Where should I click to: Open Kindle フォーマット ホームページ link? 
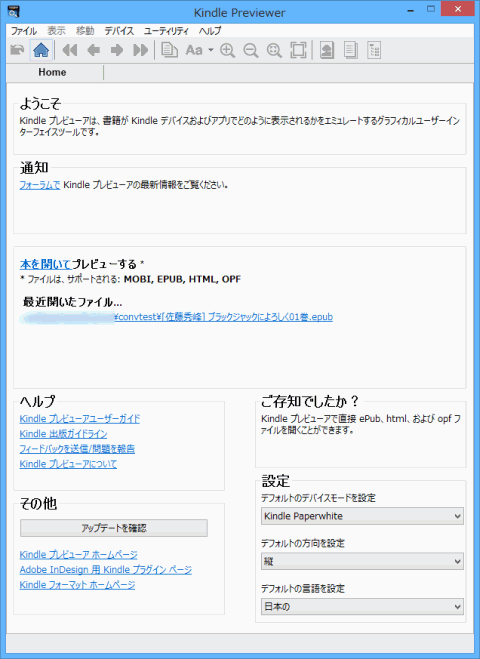(x=77, y=585)
